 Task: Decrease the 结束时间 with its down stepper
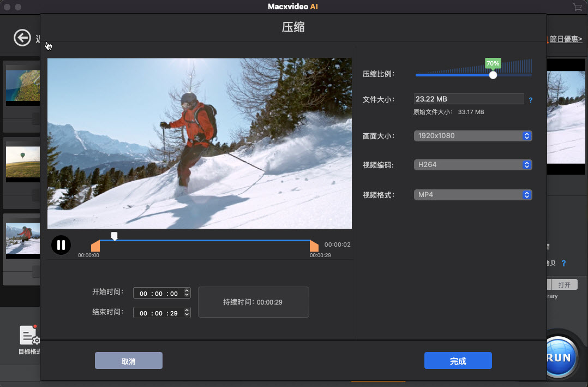point(187,315)
